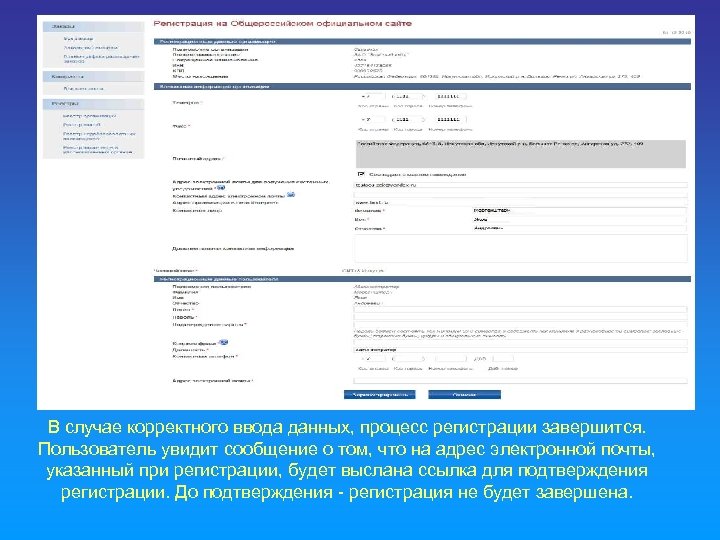Click user contact phone city code field
This screenshot has height=540, width=720.
click(408, 359)
